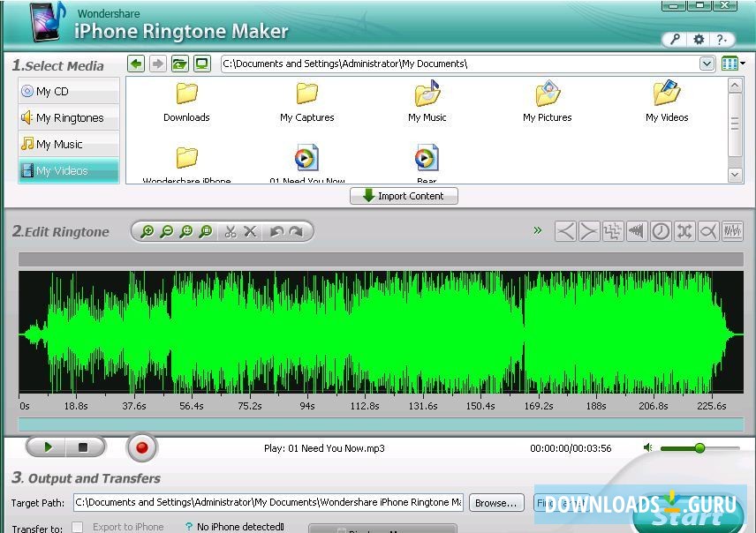Apply a Fade In to the ringtone
The width and height of the screenshot is (756, 533).
tap(566, 231)
